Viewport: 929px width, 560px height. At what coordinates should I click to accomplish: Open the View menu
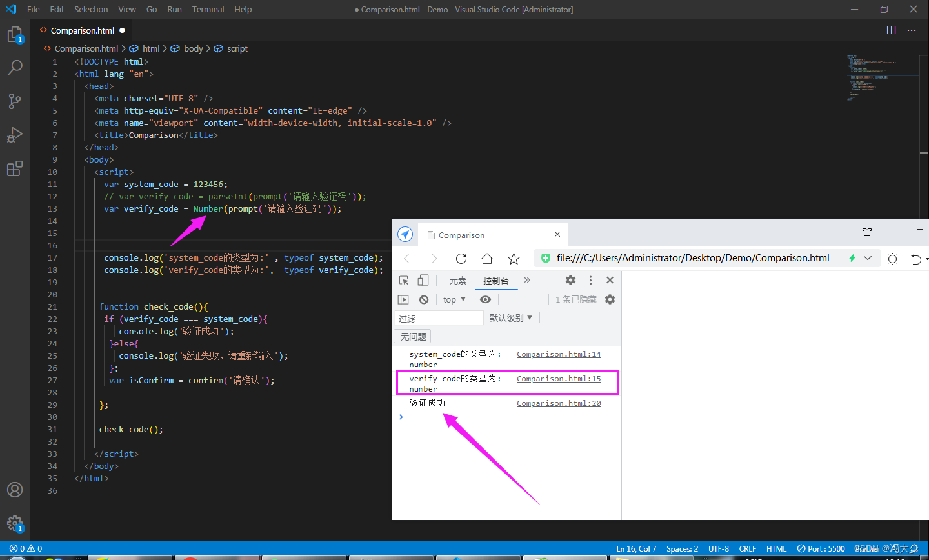(127, 9)
